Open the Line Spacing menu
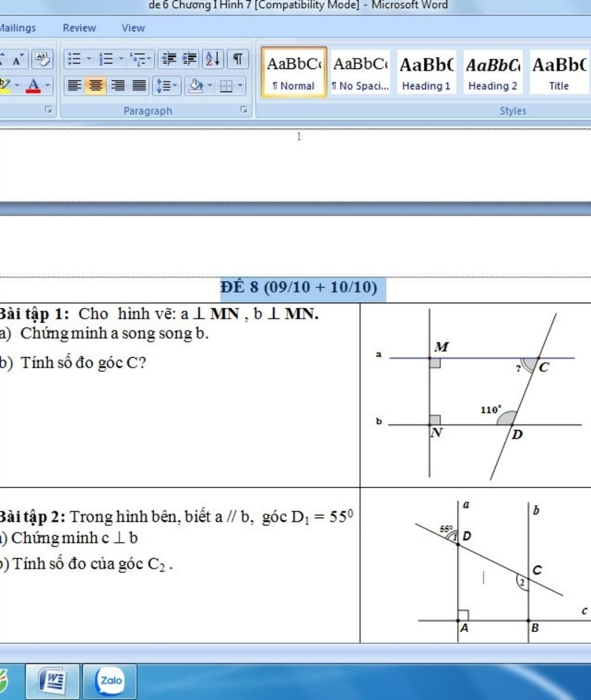 [167, 85]
